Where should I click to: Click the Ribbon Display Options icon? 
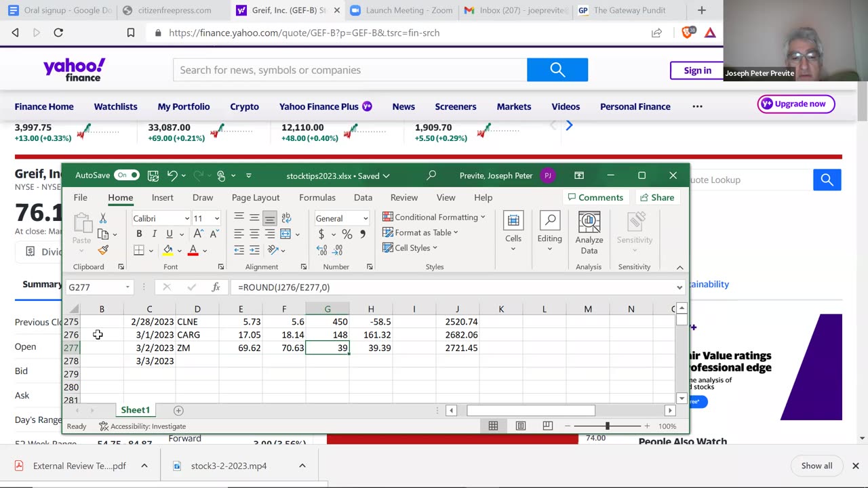pos(579,176)
